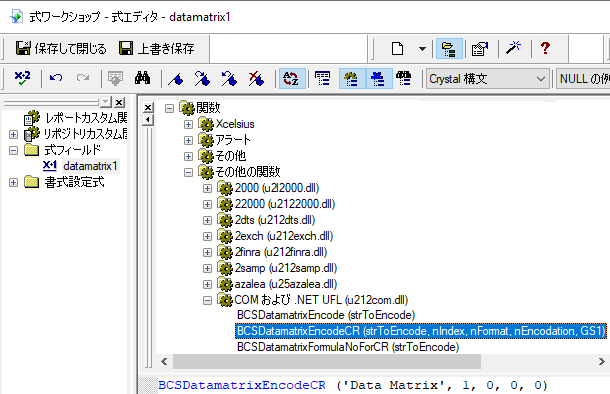
Task: Select the report custom functions node
Action: pyautogui.click(x=75, y=118)
